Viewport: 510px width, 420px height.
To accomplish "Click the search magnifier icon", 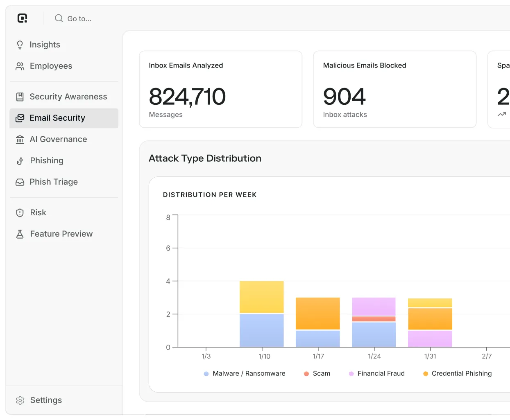I will point(59,18).
